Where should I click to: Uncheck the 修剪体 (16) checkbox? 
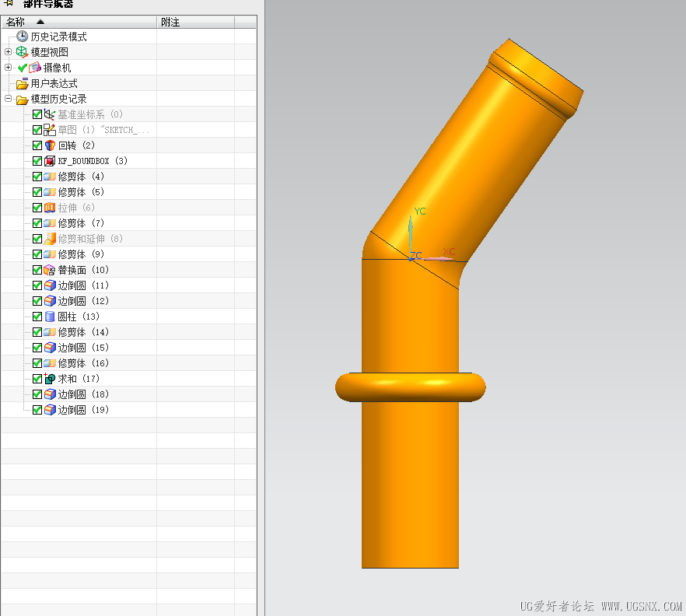37,363
